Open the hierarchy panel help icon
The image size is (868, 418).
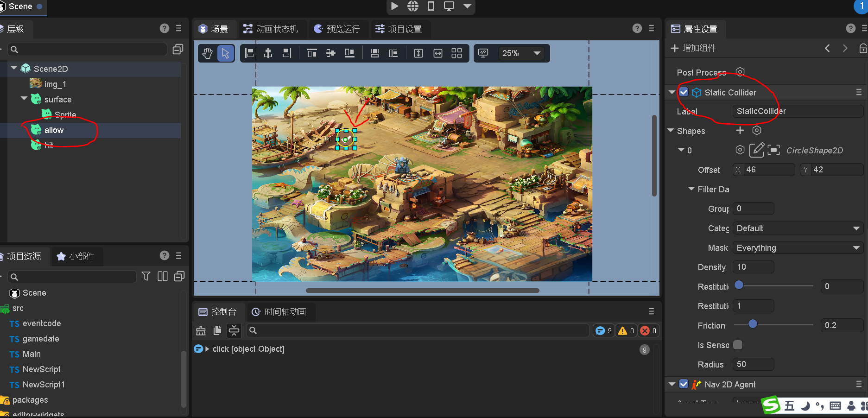pos(165,28)
